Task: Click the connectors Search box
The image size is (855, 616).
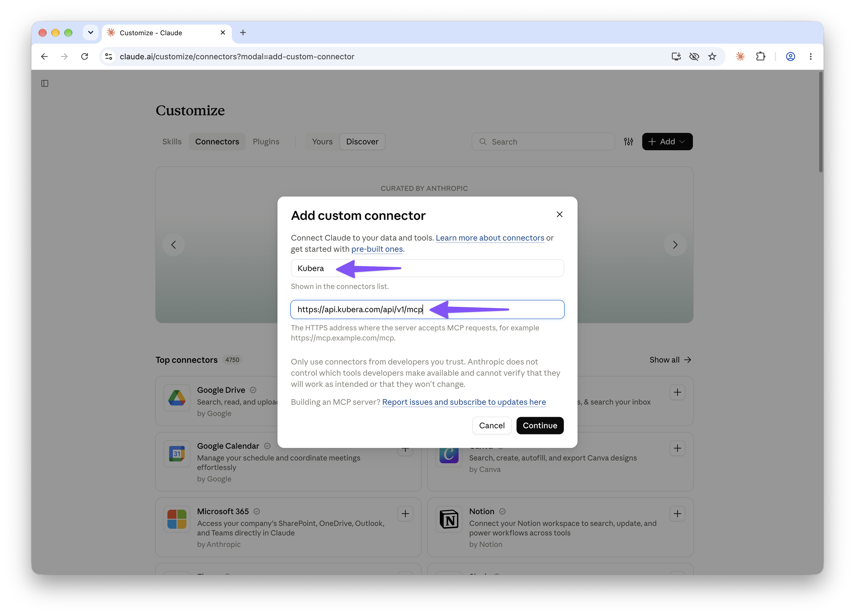Action: (x=543, y=142)
